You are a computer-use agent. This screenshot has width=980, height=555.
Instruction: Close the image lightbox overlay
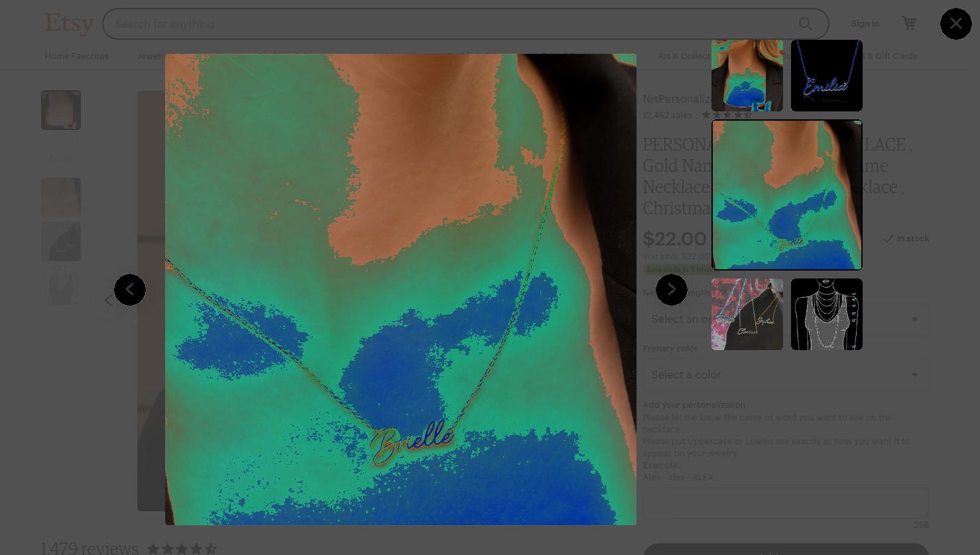click(x=955, y=24)
